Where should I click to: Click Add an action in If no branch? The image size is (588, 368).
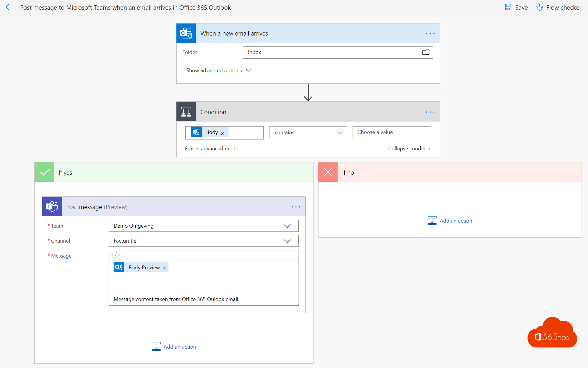click(x=456, y=221)
